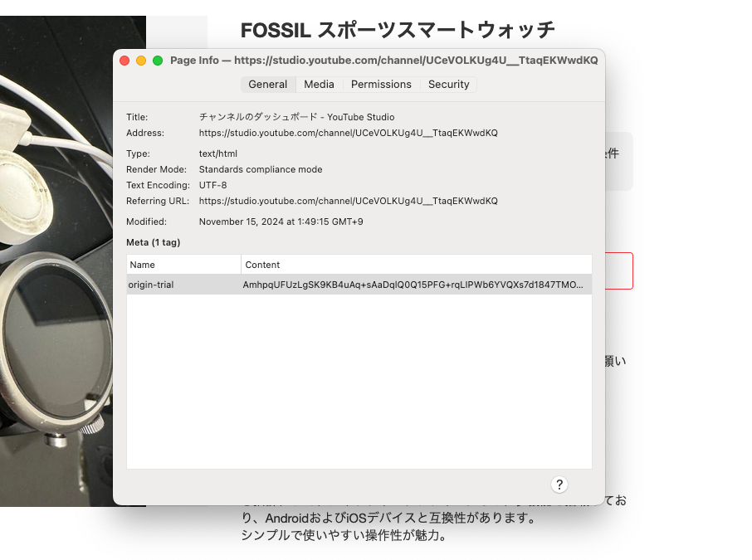Screen dimensions: 752x560
Task: Click the シンプルで使いやすい description line
Action: coord(344,535)
